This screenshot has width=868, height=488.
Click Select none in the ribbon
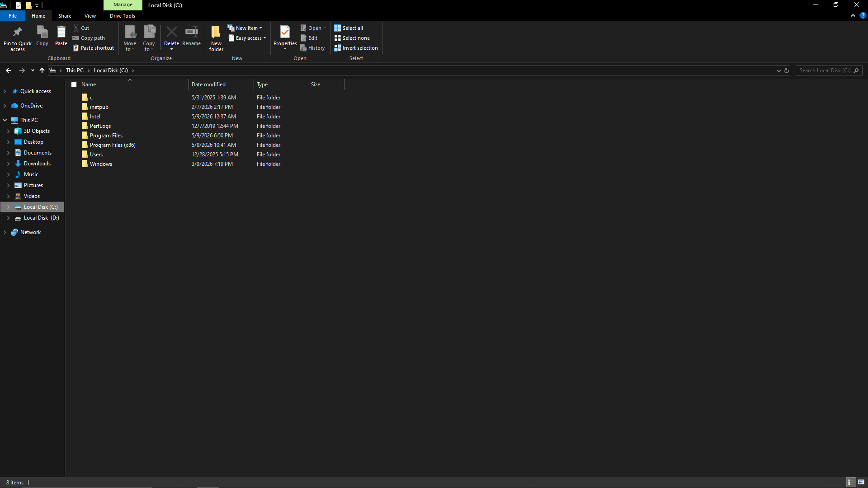[352, 38]
